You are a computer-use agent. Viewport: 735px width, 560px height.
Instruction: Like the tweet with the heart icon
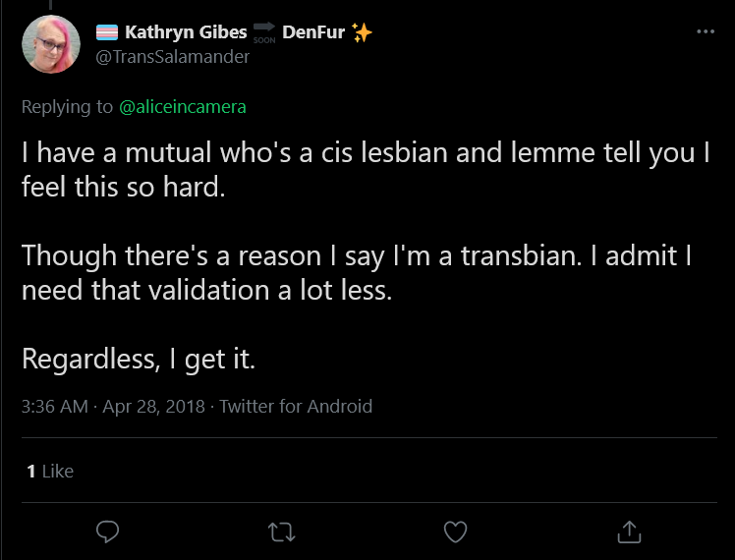(x=455, y=532)
